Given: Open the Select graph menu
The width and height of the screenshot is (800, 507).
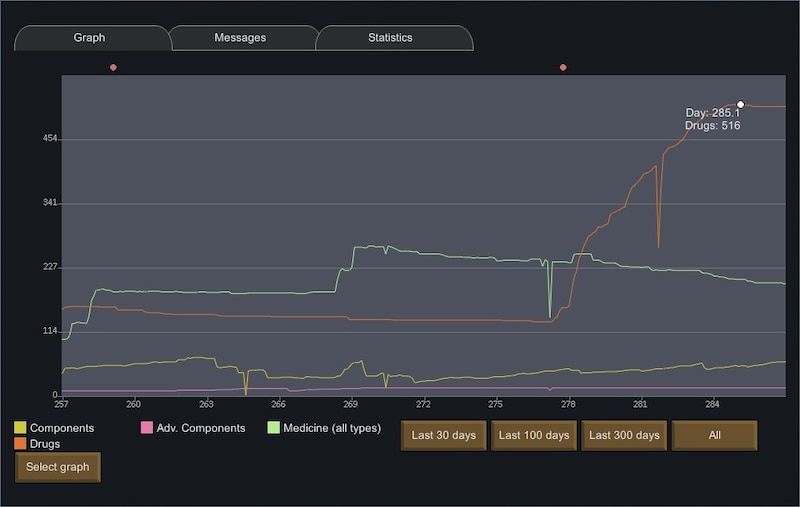Looking at the screenshot, I should [58, 467].
